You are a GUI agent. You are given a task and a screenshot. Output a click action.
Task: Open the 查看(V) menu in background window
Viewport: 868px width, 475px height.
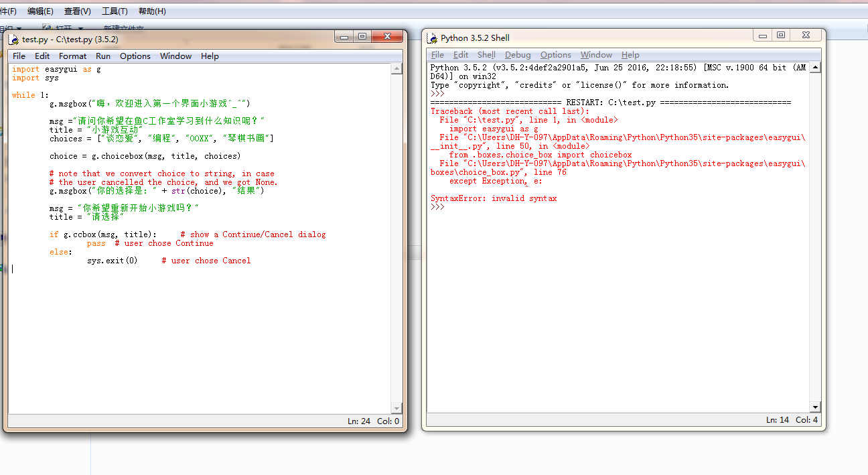pos(77,11)
